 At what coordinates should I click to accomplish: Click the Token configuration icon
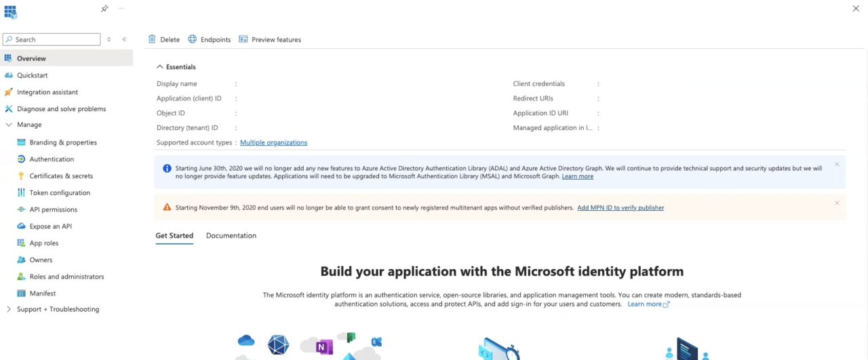coord(21,193)
